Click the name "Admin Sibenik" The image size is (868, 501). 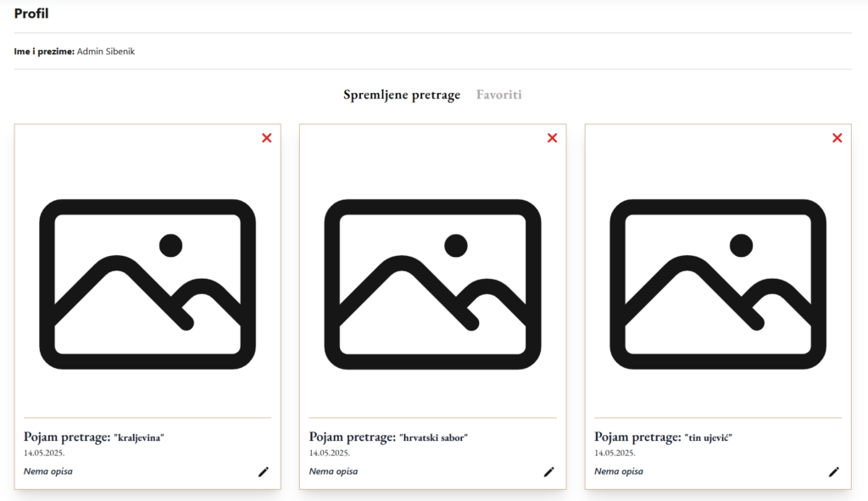106,51
